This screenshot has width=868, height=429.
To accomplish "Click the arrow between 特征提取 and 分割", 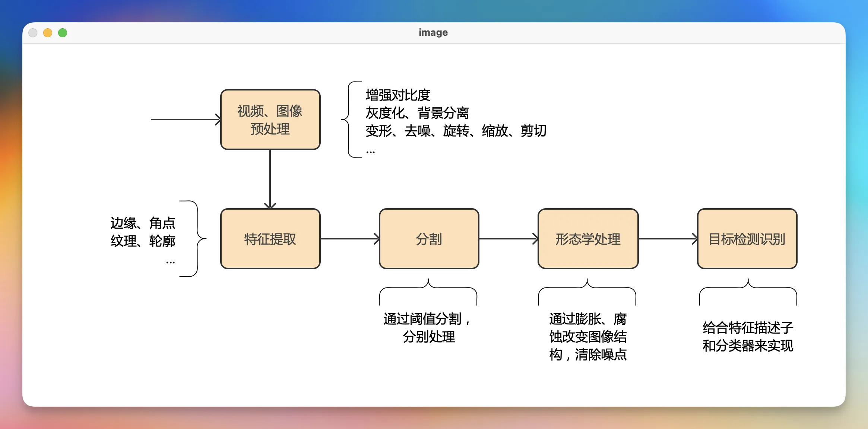I will [x=349, y=239].
